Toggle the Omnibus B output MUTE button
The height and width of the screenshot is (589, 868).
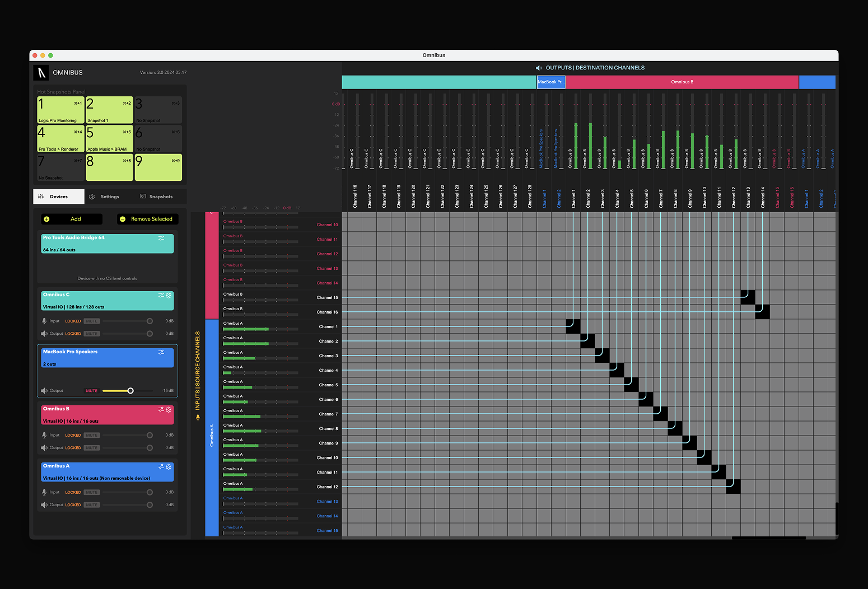(x=92, y=448)
